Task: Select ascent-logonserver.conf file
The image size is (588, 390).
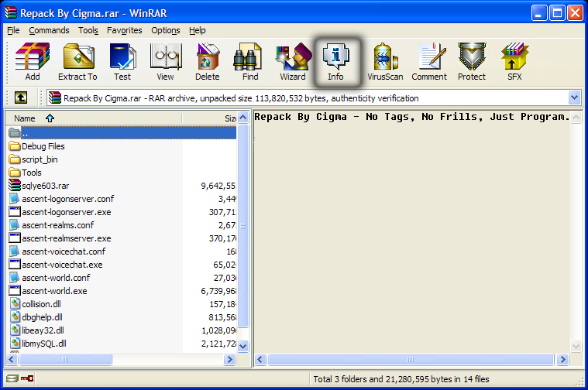Action: (61, 199)
